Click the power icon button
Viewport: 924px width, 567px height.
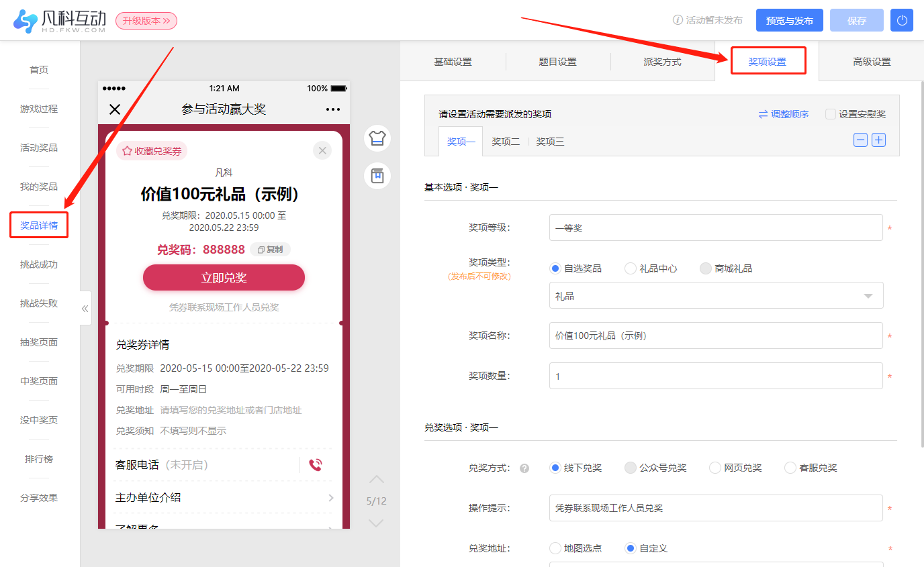(902, 20)
